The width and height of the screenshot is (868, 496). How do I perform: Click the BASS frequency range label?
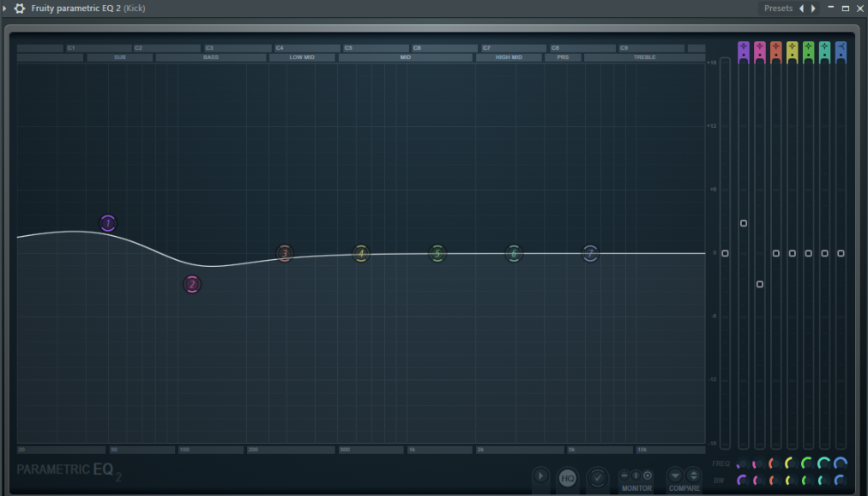click(211, 57)
